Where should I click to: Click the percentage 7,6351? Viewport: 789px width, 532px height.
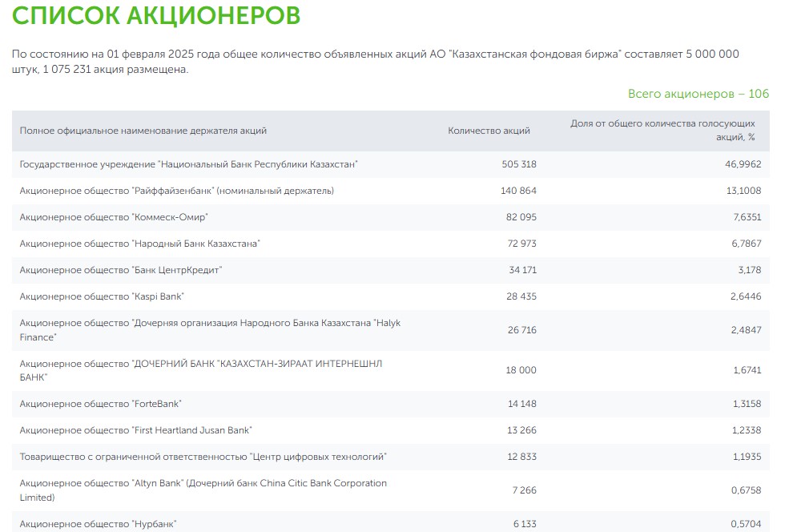pos(747,217)
